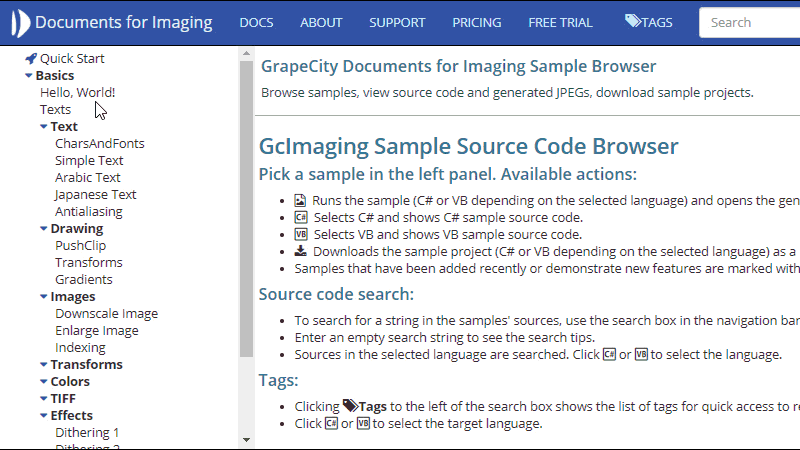800x450 pixels.
Task: Select the Japanese Text sample
Action: (x=95, y=194)
